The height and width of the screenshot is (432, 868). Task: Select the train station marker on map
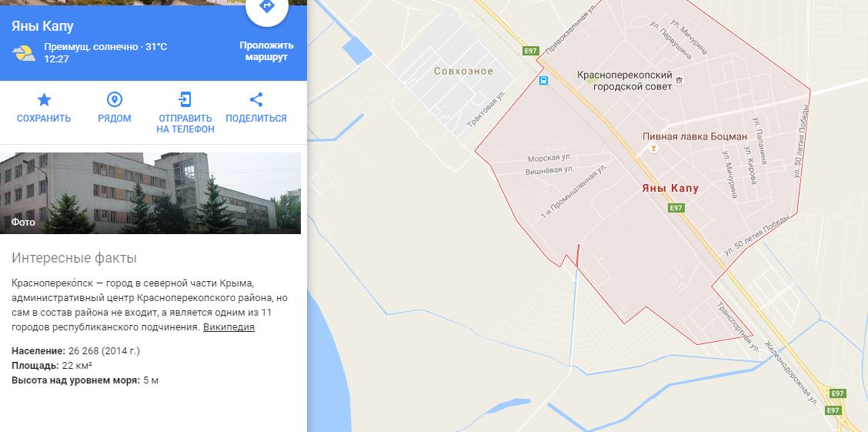point(543,81)
